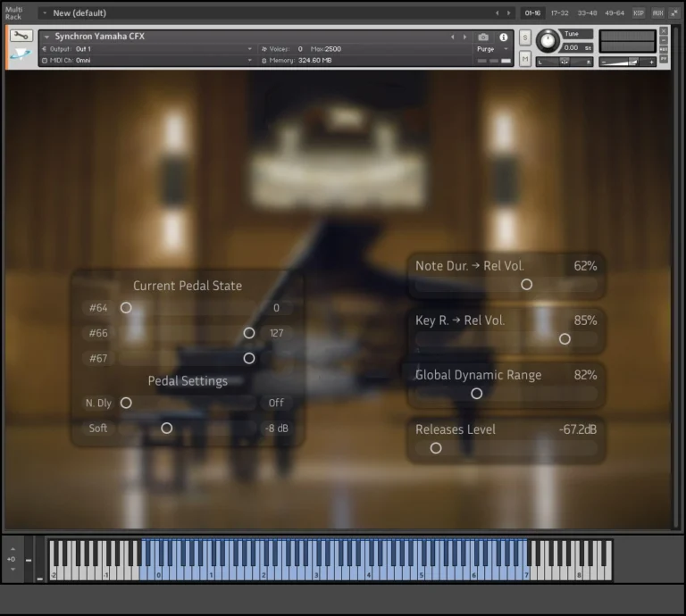Click the N. Dly slider handle
The height and width of the screenshot is (616, 686).
point(126,403)
